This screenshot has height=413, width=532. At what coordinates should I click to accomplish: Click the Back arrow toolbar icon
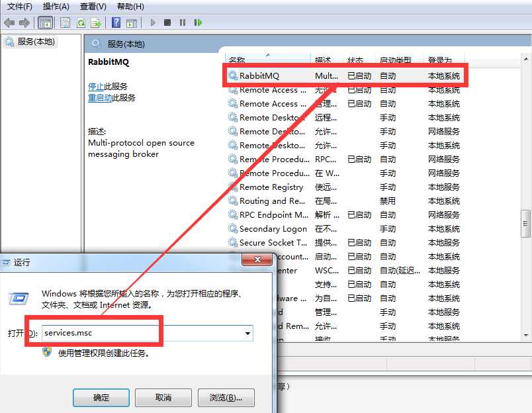9,23
